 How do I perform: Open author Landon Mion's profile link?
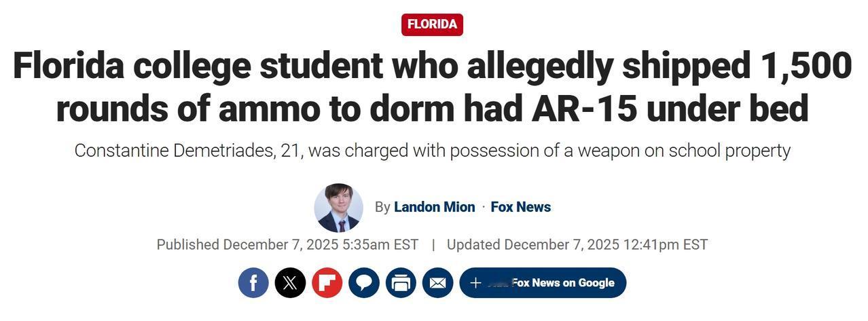click(x=434, y=207)
